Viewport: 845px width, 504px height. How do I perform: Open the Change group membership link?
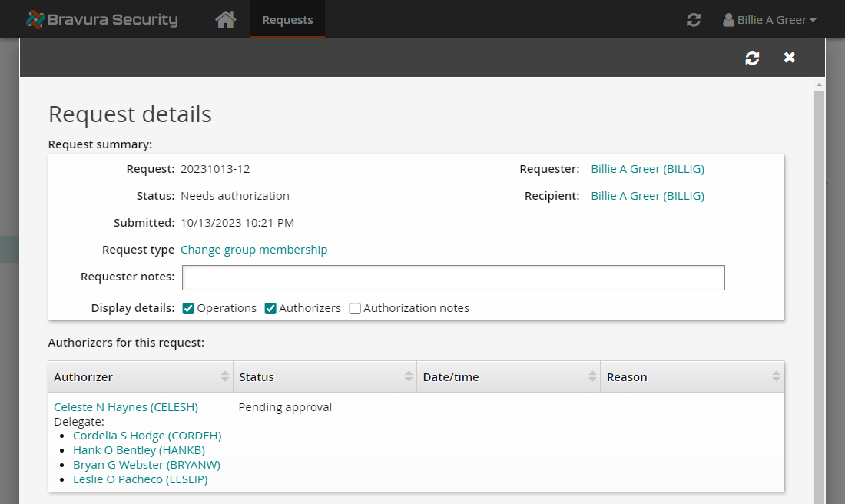[x=253, y=250]
